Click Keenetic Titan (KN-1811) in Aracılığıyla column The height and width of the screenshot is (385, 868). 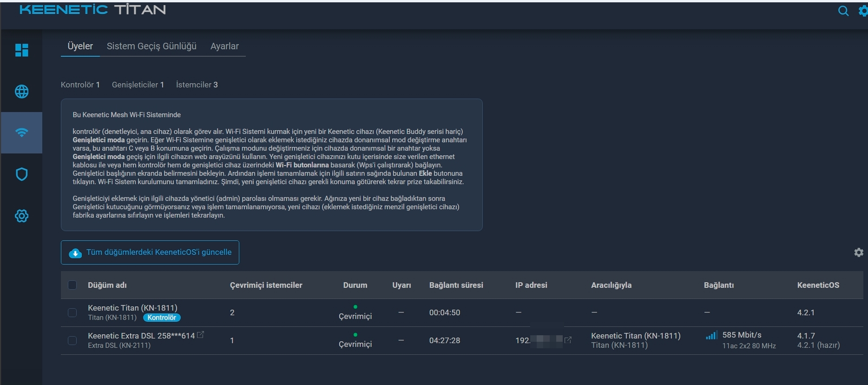tap(636, 336)
